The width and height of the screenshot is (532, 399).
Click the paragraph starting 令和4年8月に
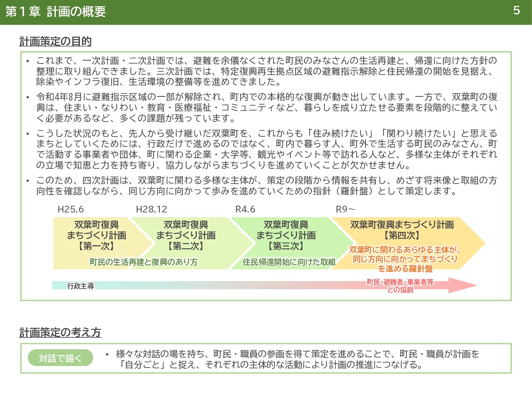click(267, 108)
